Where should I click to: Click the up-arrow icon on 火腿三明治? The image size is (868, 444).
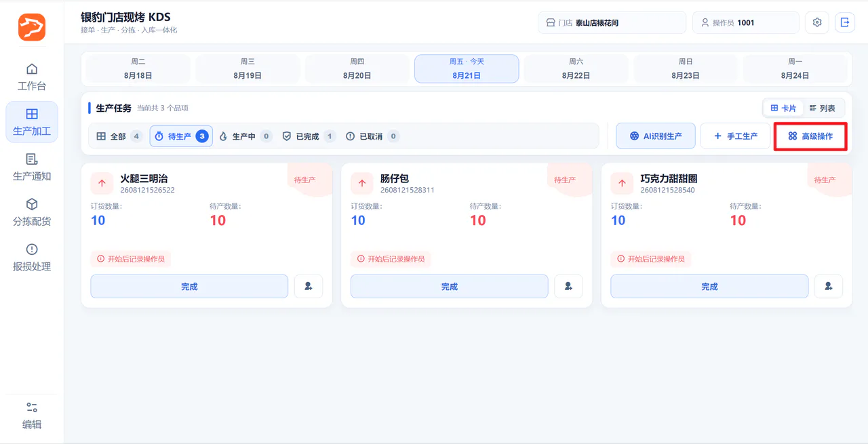pos(102,183)
